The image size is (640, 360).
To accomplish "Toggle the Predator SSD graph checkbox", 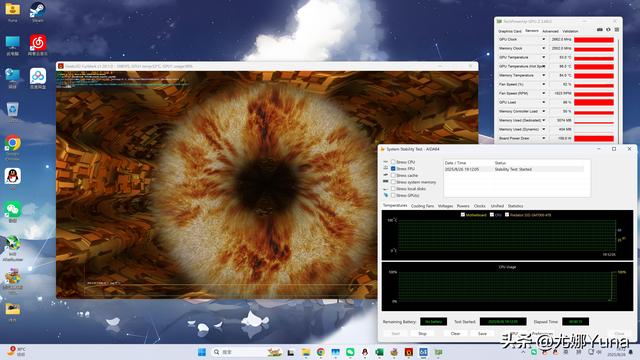I will click(507, 215).
